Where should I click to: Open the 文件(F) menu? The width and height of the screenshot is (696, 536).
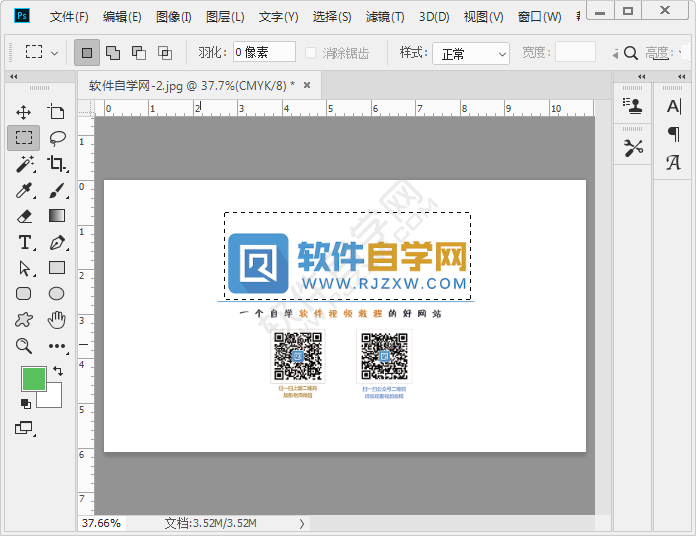tap(69, 17)
